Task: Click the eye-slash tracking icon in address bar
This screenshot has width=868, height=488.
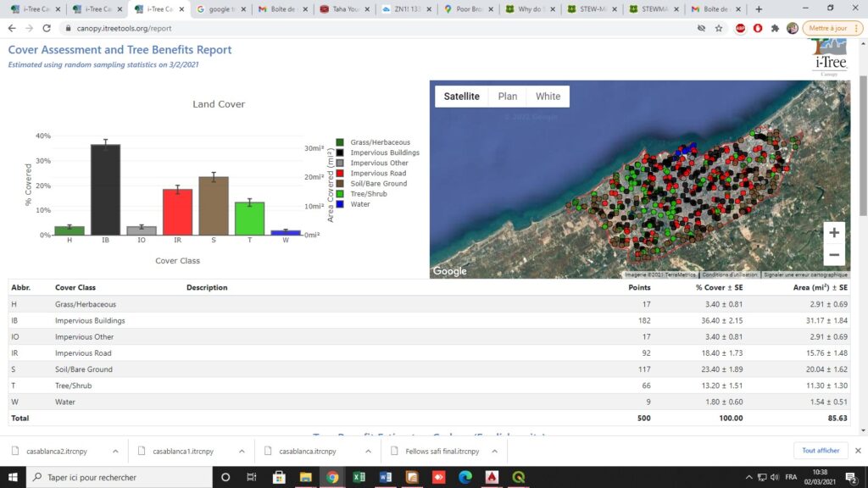Action: click(701, 28)
